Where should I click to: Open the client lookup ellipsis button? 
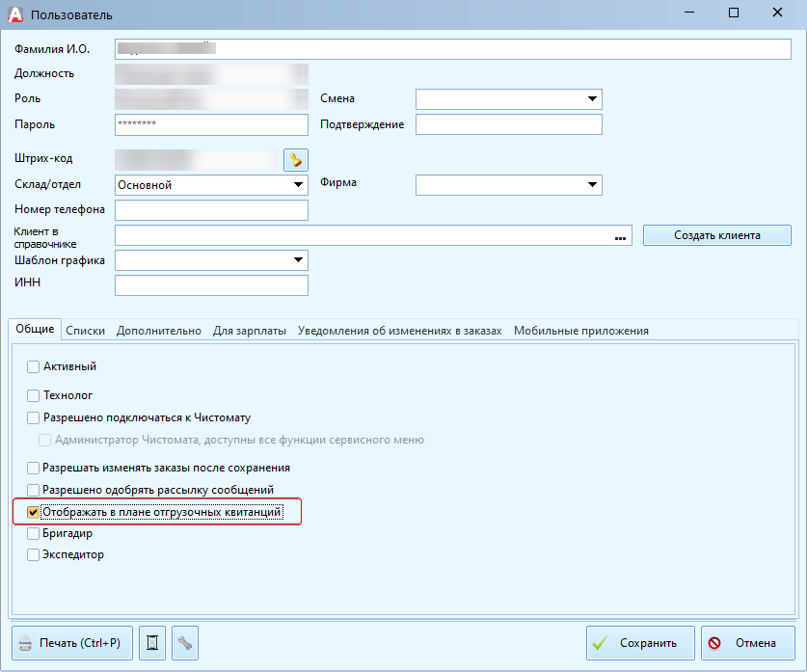click(620, 236)
